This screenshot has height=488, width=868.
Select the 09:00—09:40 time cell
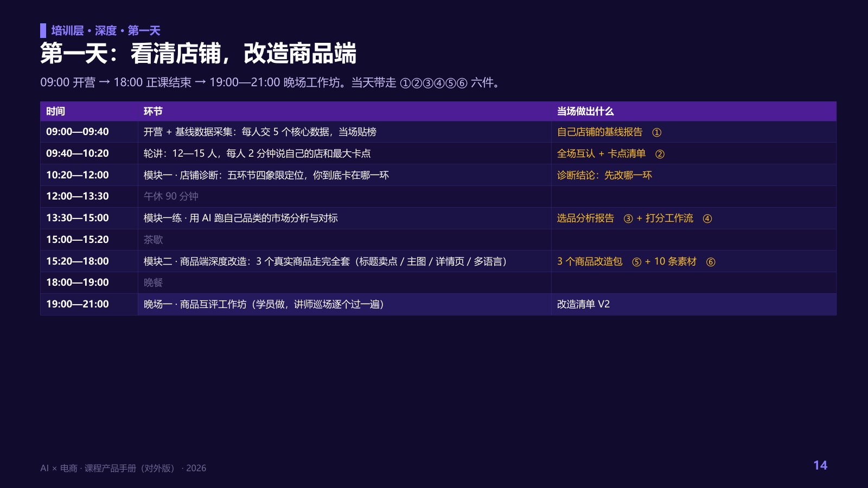[x=89, y=132]
